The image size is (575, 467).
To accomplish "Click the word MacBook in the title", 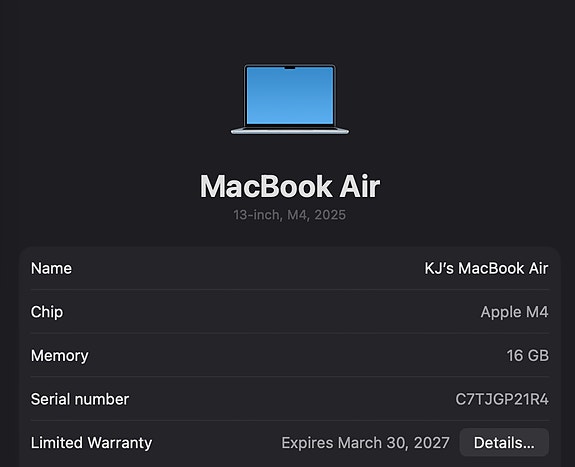I will (266, 186).
